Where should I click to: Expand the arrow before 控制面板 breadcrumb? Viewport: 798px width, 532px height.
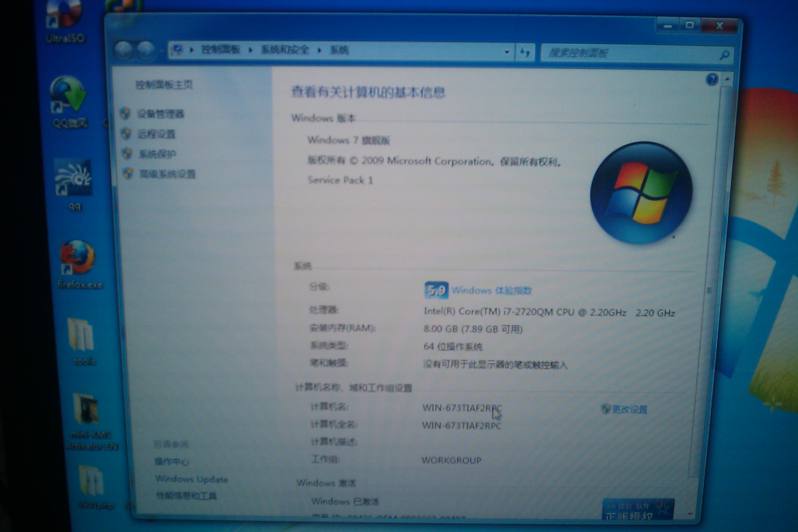click(192, 50)
